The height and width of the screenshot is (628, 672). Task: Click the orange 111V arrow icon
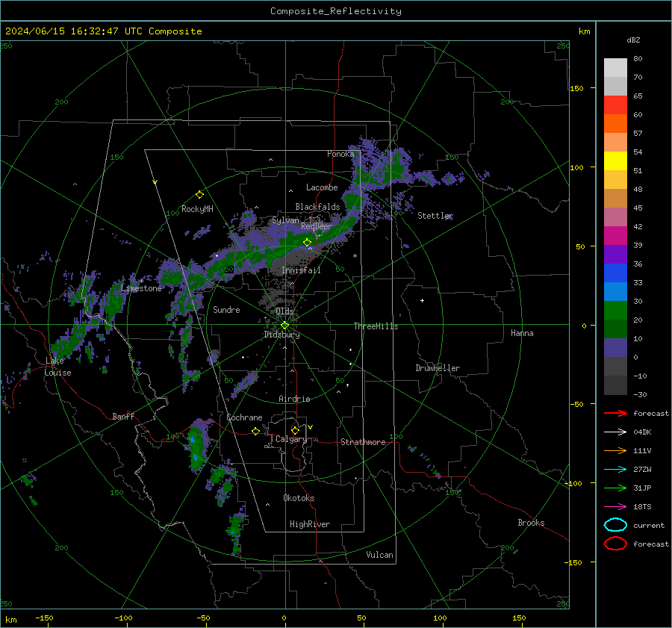click(x=615, y=450)
